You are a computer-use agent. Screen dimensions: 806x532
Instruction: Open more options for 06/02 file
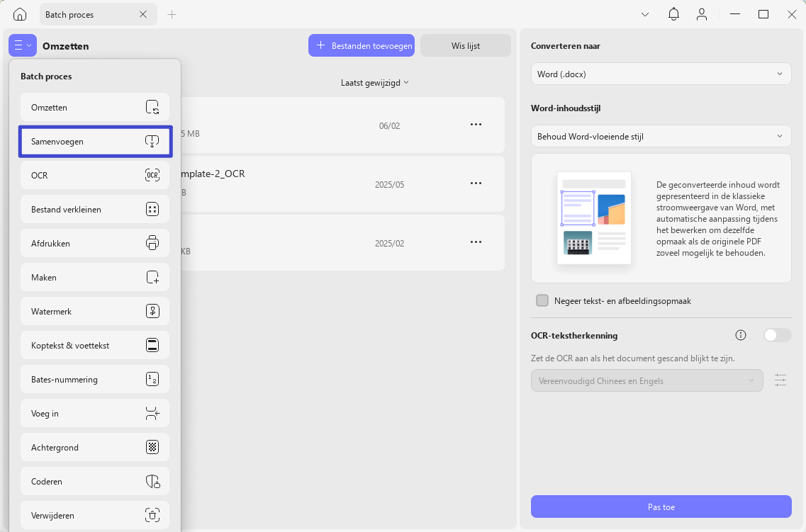click(476, 125)
